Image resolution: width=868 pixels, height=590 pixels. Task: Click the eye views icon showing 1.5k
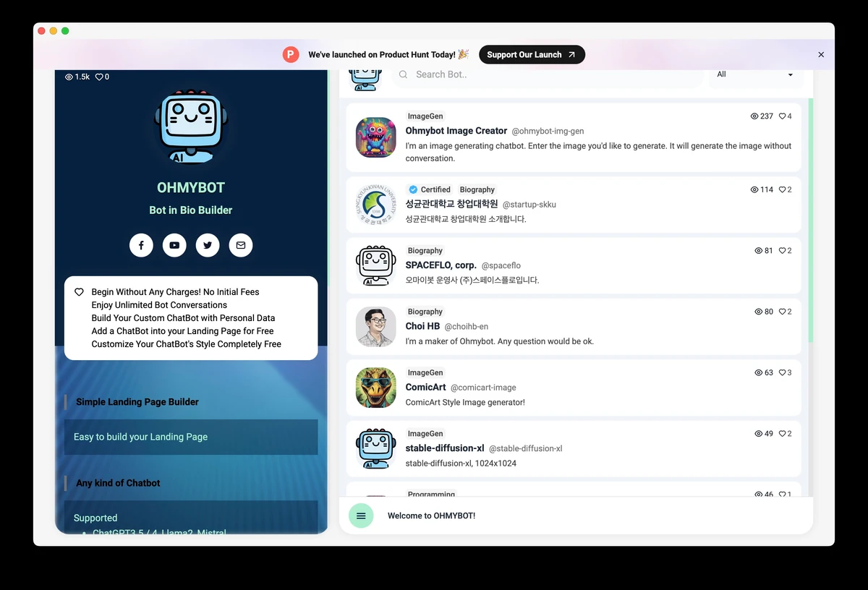coord(69,77)
